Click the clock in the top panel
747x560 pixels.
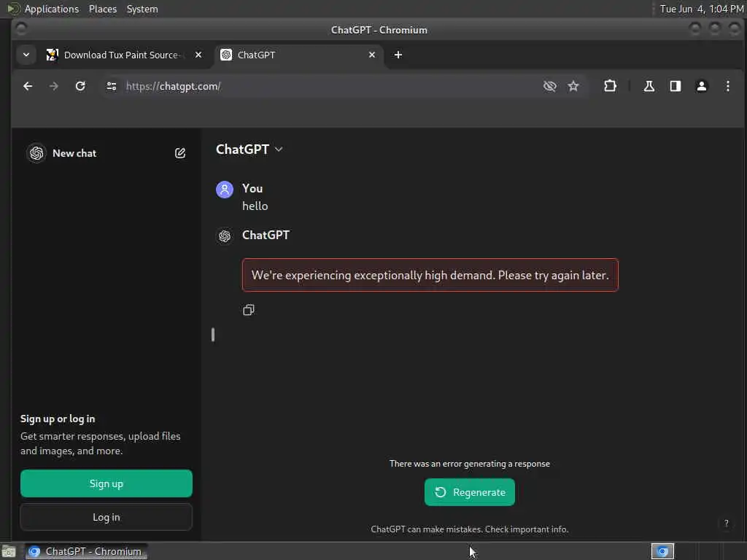coord(701,9)
